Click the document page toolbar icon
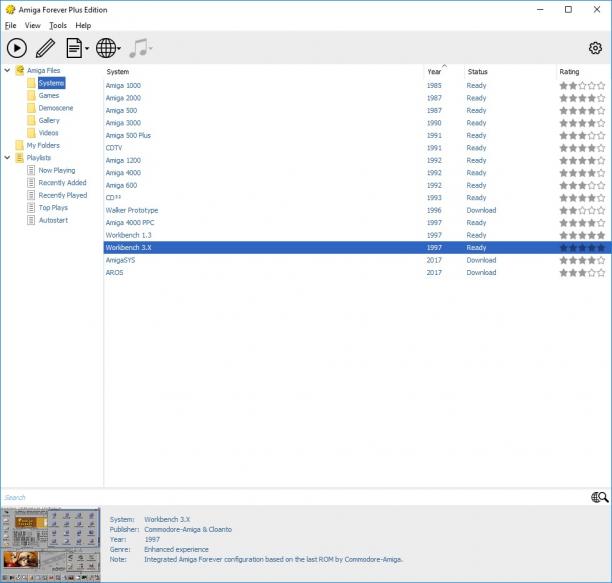Image resolution: width=612 pixels, height=583 pixels. point(74,48)
